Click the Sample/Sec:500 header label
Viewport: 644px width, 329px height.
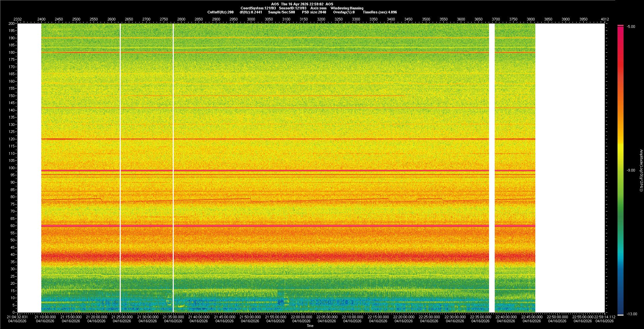click(281, 12)
